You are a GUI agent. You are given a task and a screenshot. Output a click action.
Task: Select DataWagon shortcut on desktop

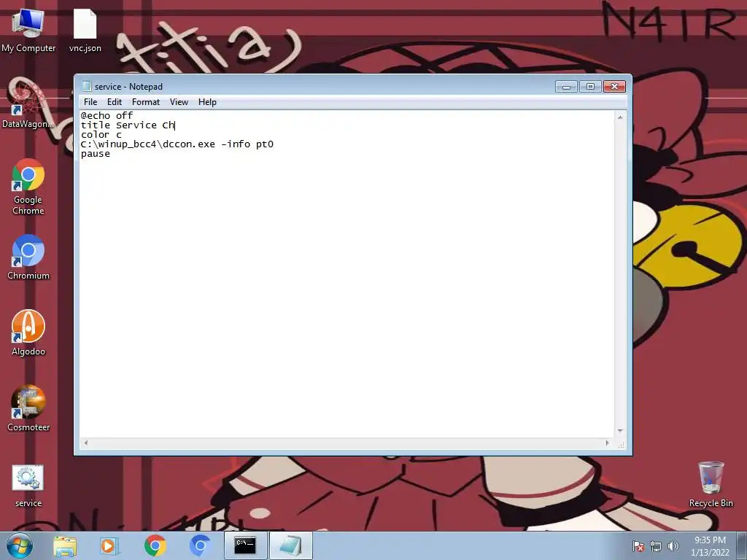pos(28,105)
